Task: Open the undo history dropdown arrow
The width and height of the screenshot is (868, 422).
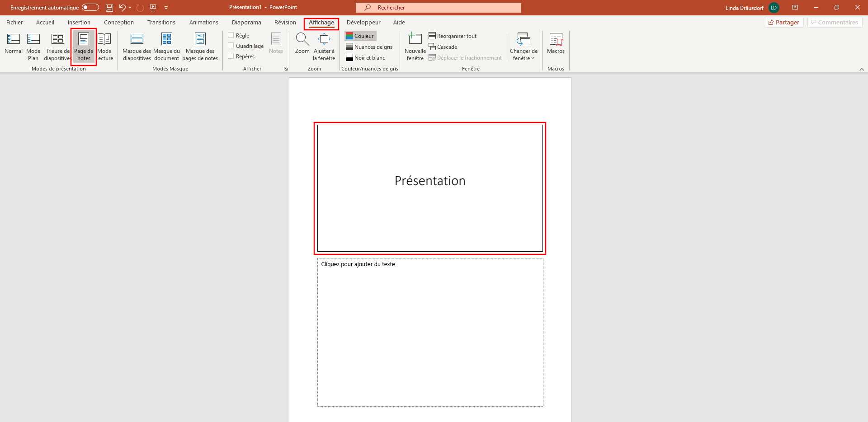Action: [x=130, y=8]
